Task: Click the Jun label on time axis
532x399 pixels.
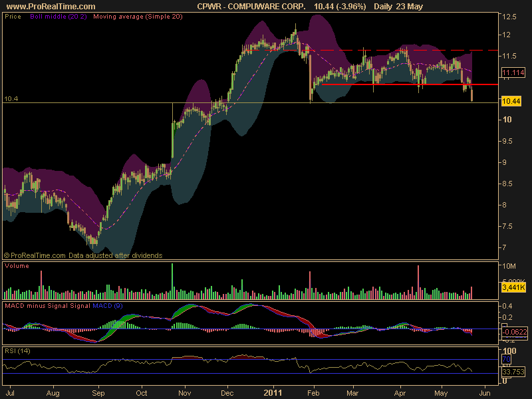Action: click(x=484, y=393)
